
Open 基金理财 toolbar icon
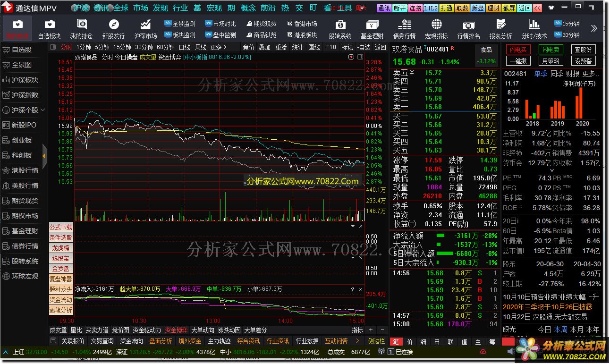pyautogui.click(x=373, y=28)
